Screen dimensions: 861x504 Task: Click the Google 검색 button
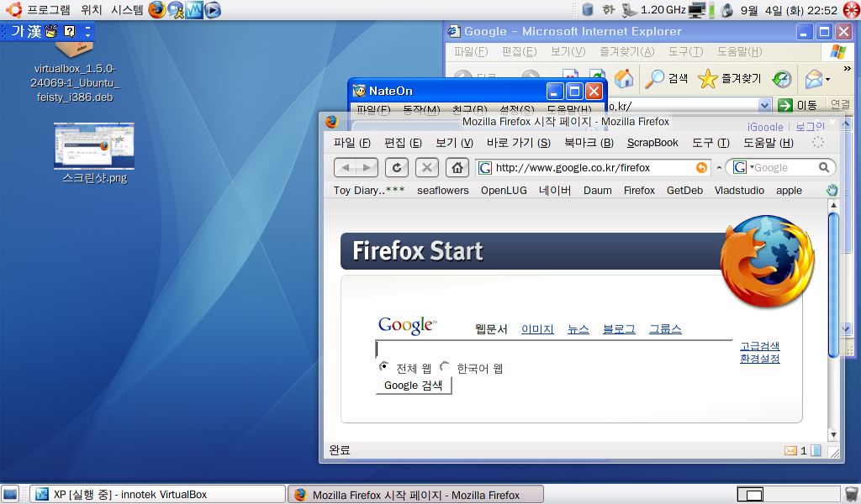pyautogui.click(x=414, y=386)
